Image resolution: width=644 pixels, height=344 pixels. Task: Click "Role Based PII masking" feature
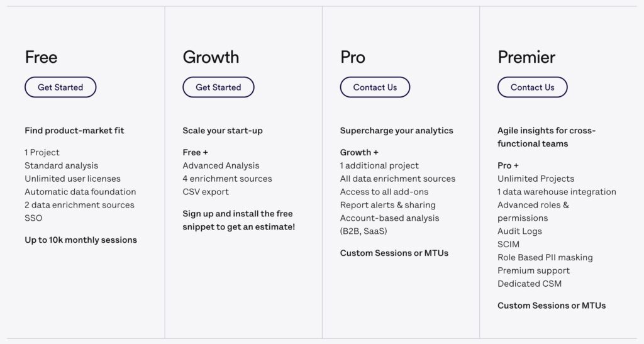(545, 257)
